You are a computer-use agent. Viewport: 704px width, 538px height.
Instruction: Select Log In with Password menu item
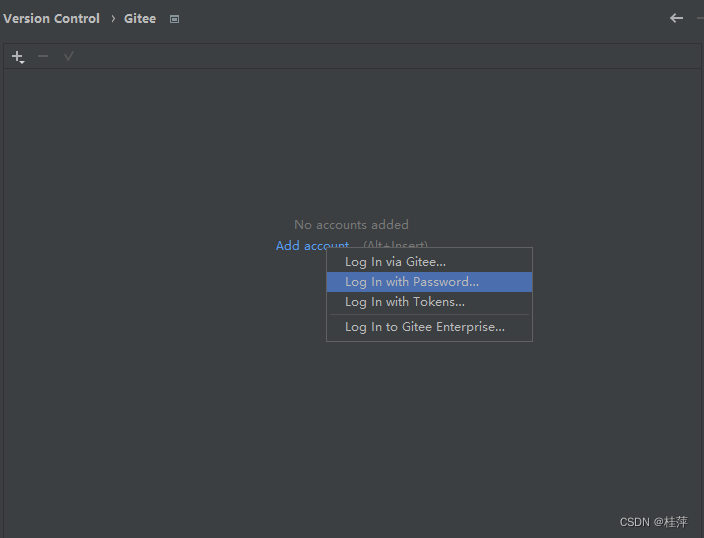click(429, 282)
